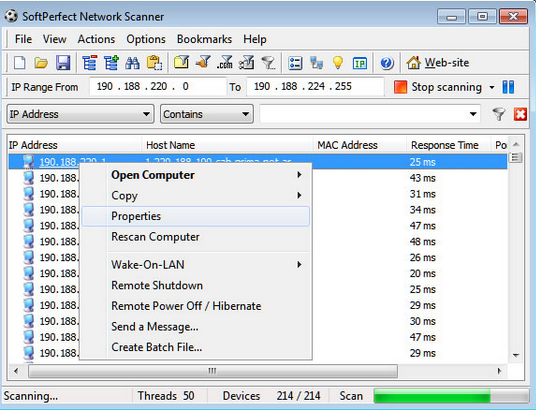Select Create Batch File... menu entry
Screen dimensions: 536x410
pos(196,347)
